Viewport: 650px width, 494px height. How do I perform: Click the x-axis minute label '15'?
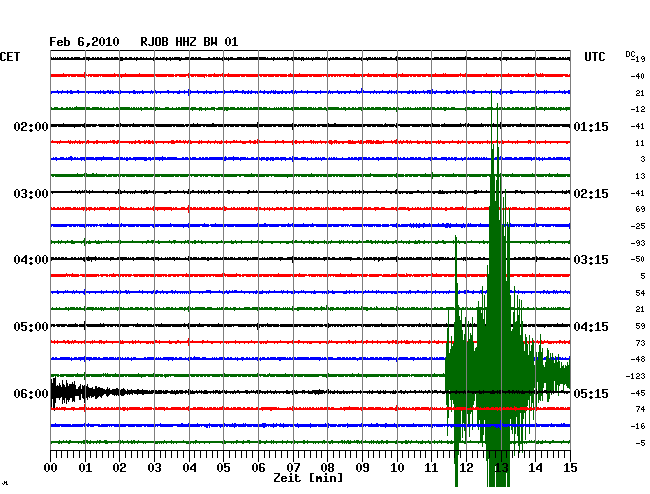570,468
